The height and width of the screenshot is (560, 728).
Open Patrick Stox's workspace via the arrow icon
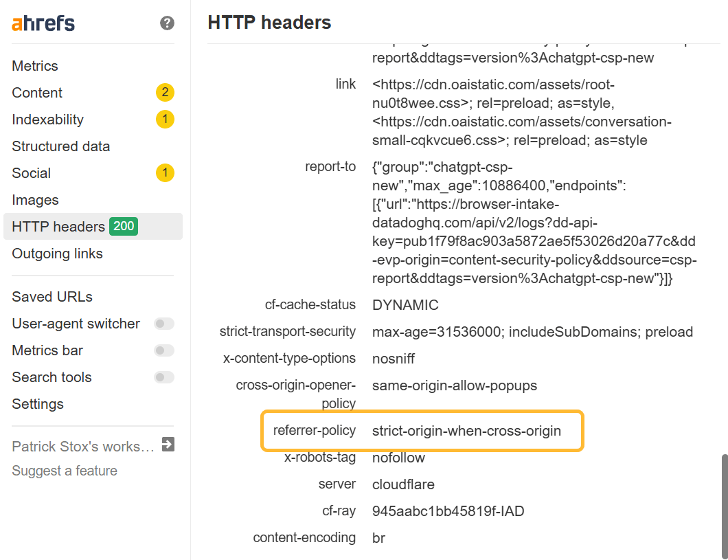tap(168, 445)
